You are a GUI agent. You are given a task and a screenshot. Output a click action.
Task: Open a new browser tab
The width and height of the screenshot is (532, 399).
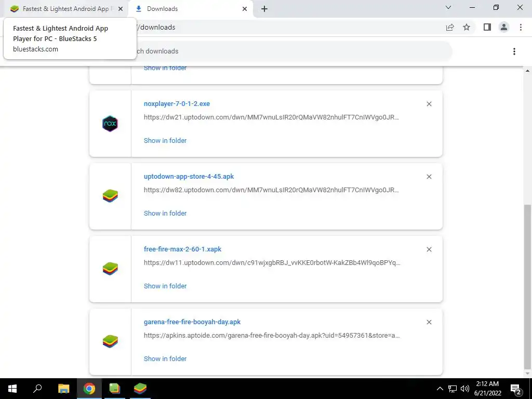pyautogui.click(x=264, y=9)
